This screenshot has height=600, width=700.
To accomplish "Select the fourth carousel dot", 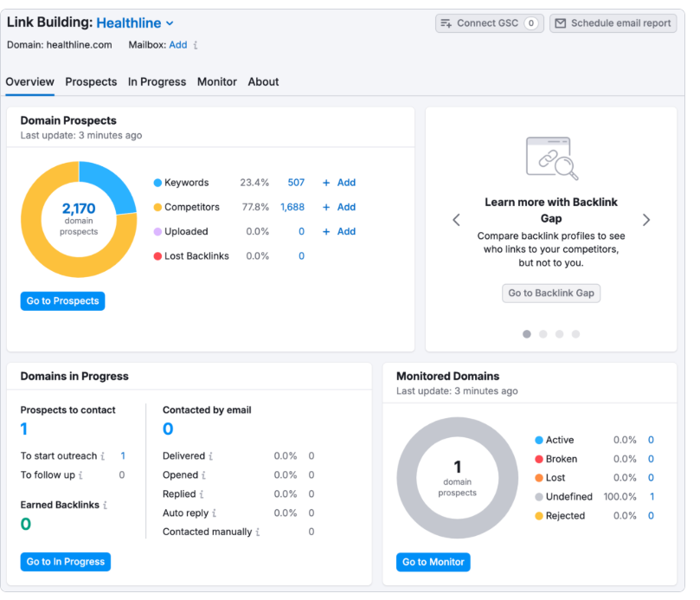I will pos(576,334).
